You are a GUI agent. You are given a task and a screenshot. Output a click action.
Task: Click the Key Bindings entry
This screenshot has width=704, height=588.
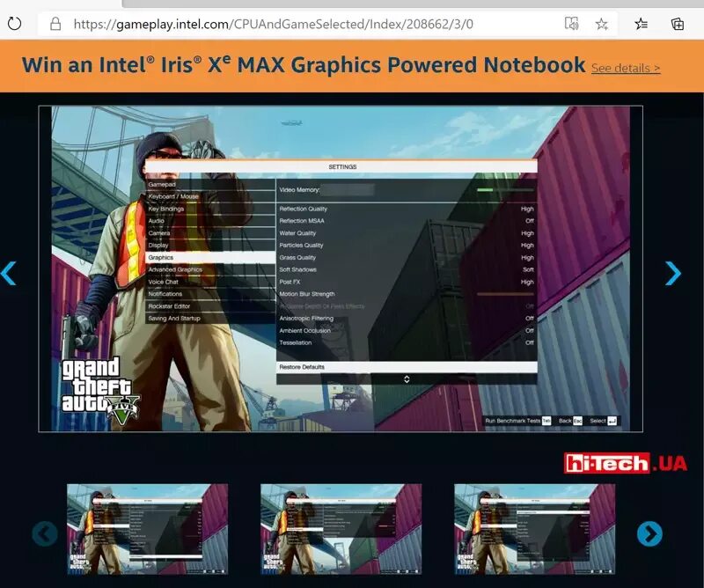[x=210, y=209]
